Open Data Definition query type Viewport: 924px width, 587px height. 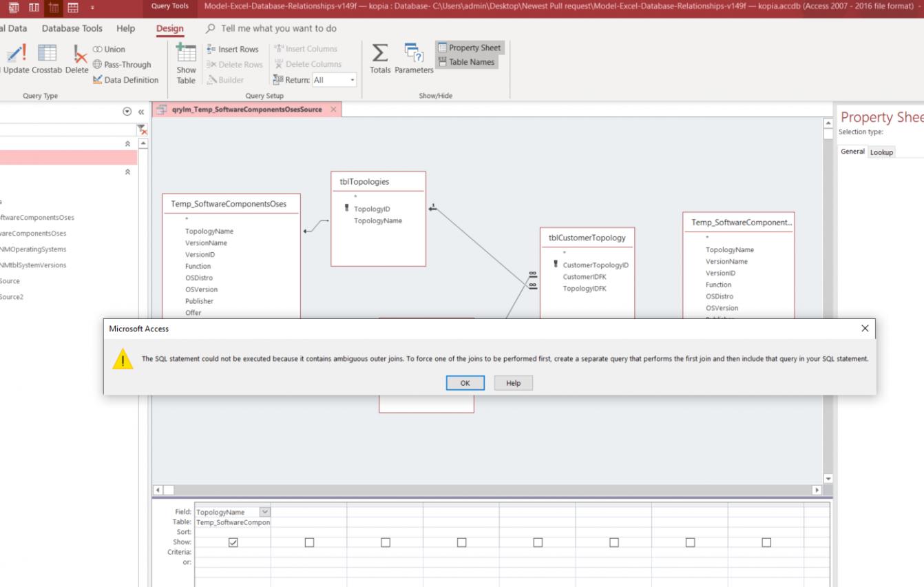[125, 80]
